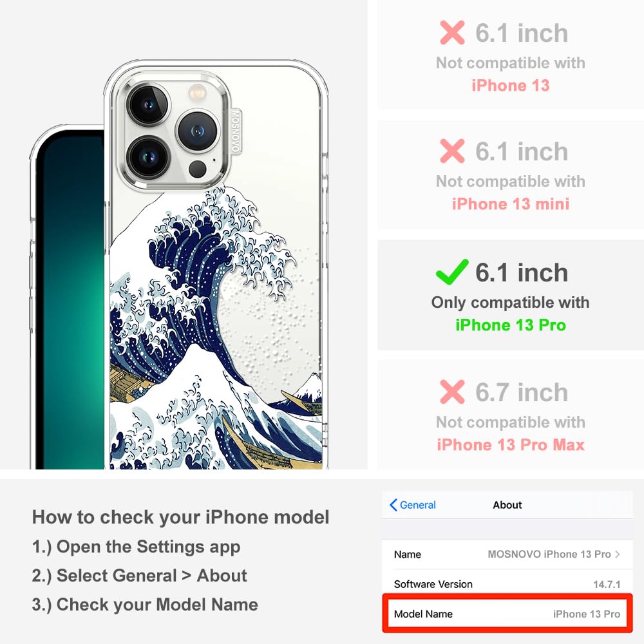Click the top-left camera lens on the case
This screenshot has width=644, height=644.
[148, 105]
